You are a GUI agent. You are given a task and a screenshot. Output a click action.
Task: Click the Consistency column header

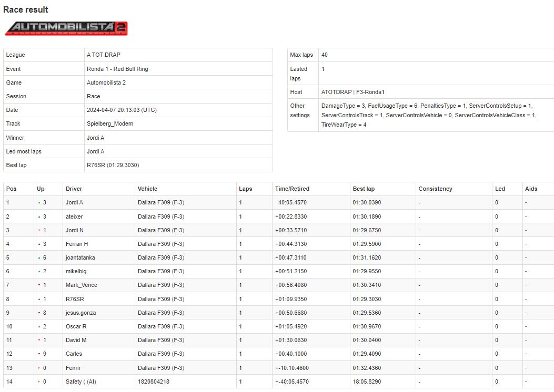tap(435, 189)
